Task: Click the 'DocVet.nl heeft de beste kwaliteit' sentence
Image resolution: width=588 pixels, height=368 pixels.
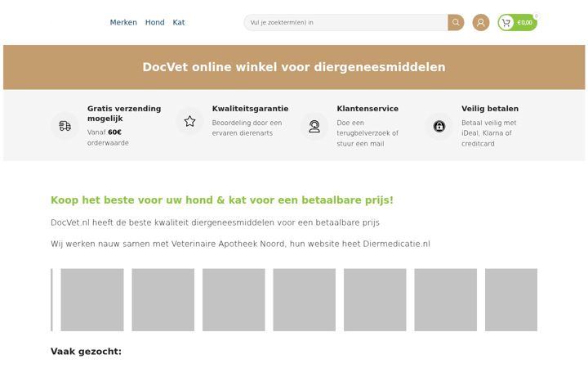Action: (215, 222)
